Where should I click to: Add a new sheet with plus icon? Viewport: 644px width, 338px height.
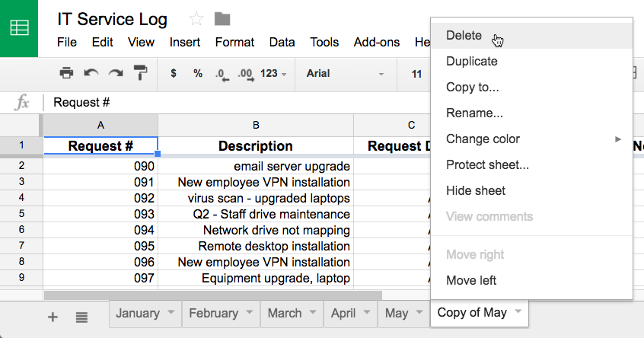click(53, 317)
